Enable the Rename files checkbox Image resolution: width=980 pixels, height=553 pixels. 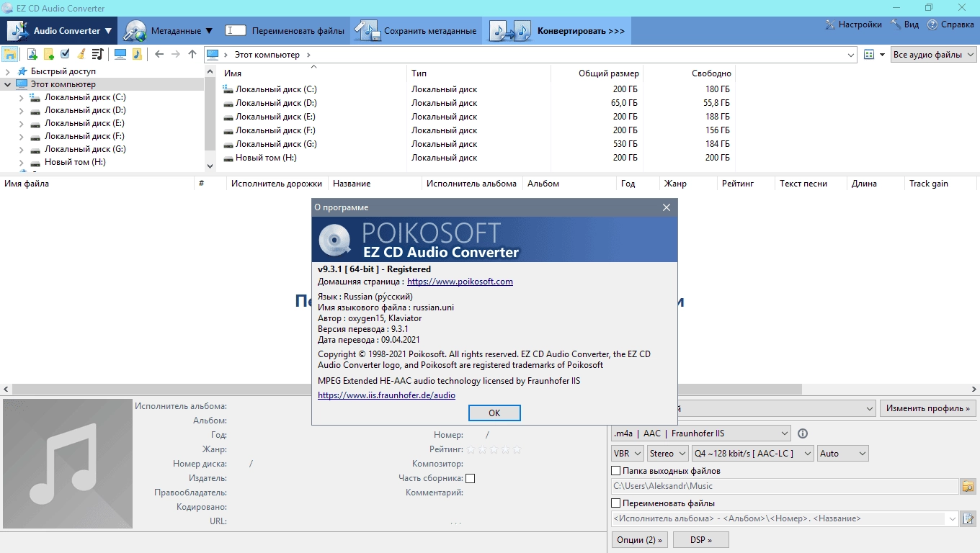click(x=616, y=503)
